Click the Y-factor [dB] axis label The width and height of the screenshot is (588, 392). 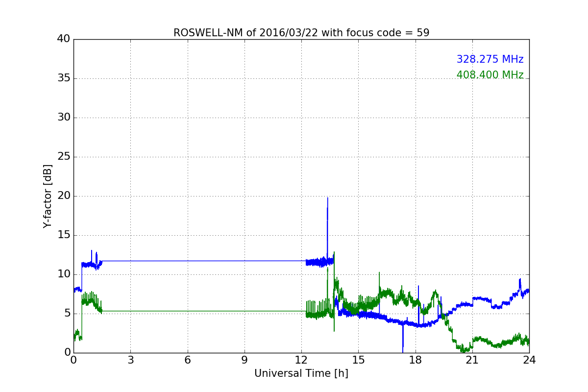[48, 196]
